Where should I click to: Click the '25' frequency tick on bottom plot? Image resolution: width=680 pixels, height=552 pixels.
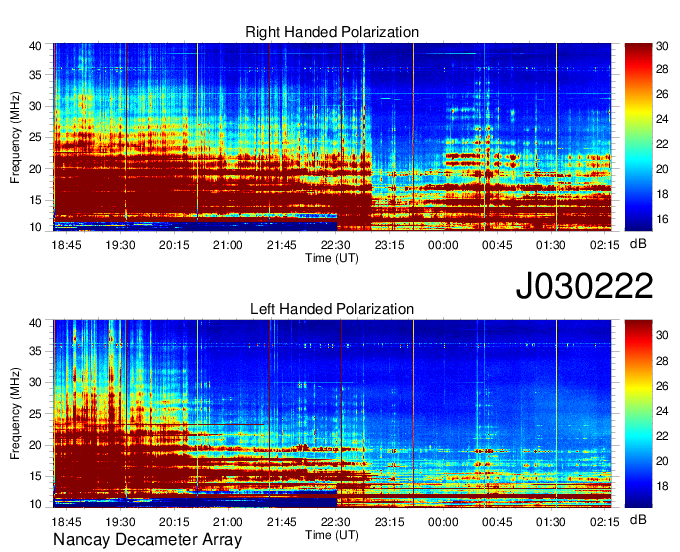(35, 414)
